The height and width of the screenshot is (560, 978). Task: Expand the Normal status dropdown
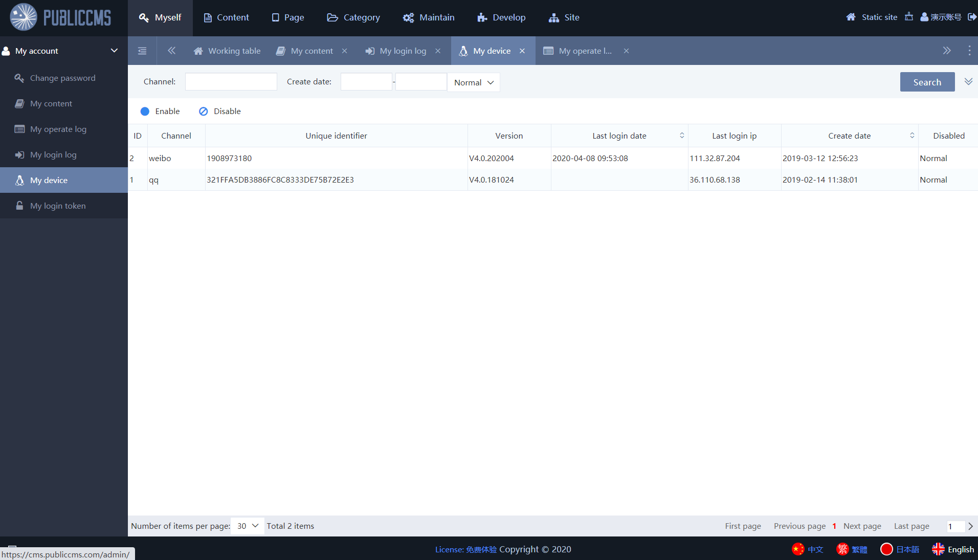click(x=473, y=82)
